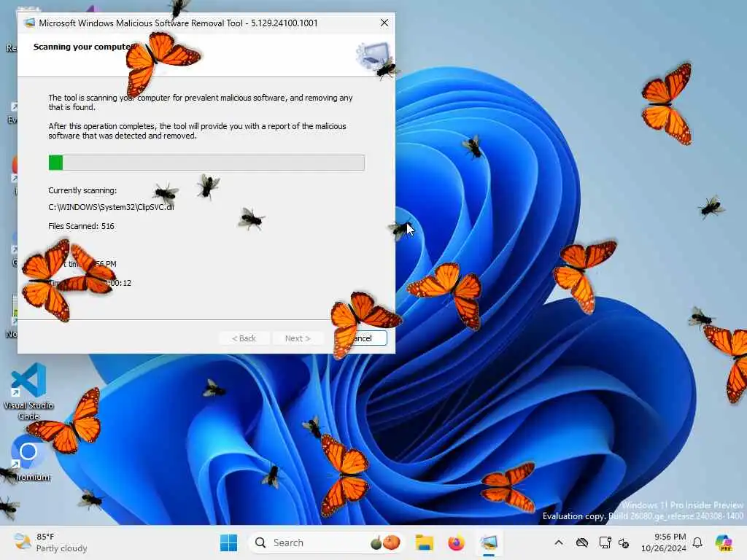The width and height of the screenshot is (747, 560).
Task: Open network display tray icon
Action: click(605, 542)
